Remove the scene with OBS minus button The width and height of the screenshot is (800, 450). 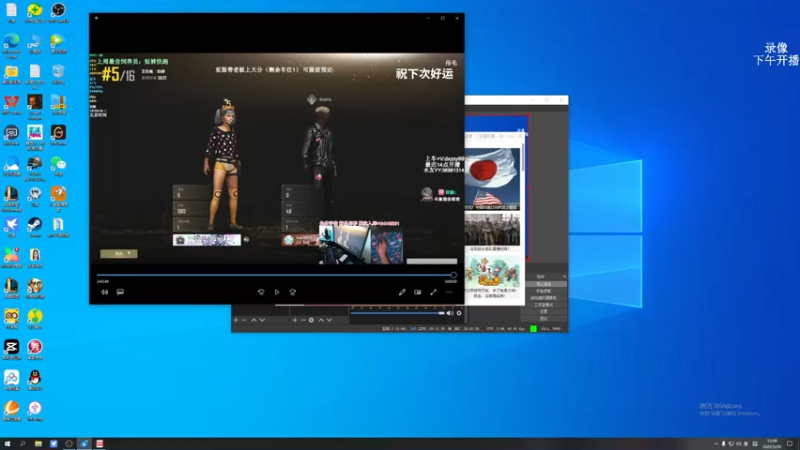244,320
